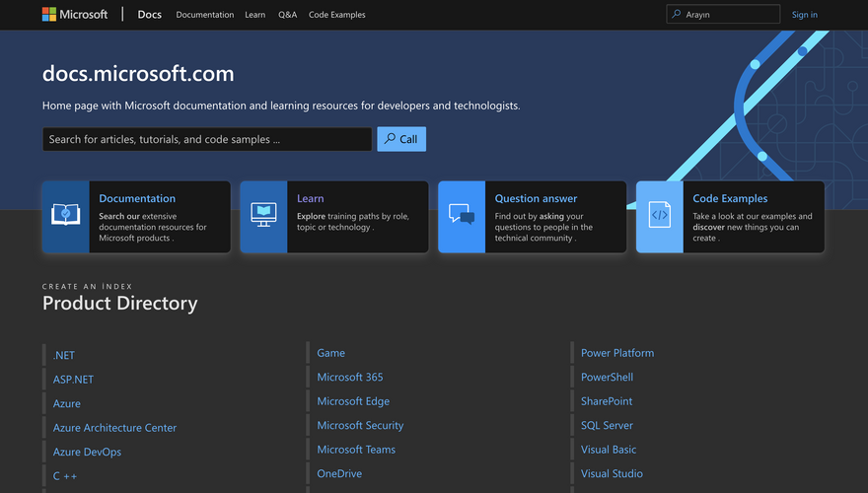868x493 pixels.
Task: Open the Docs home link in header
Action: tap(149, 15)
